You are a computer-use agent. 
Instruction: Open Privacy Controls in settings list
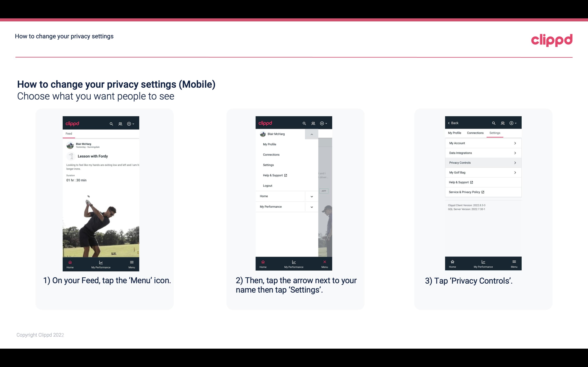pyautogui.click(x=483, y=162)
